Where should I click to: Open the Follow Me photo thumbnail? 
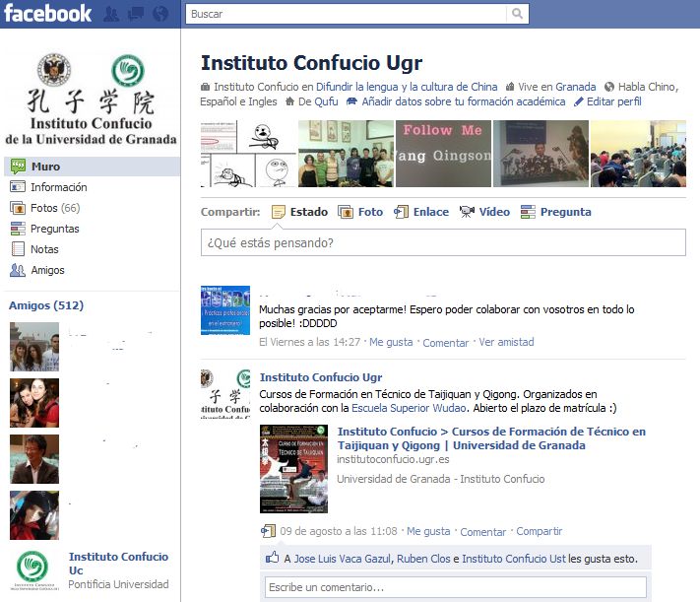pyautogui.click(x=443, y=154)
